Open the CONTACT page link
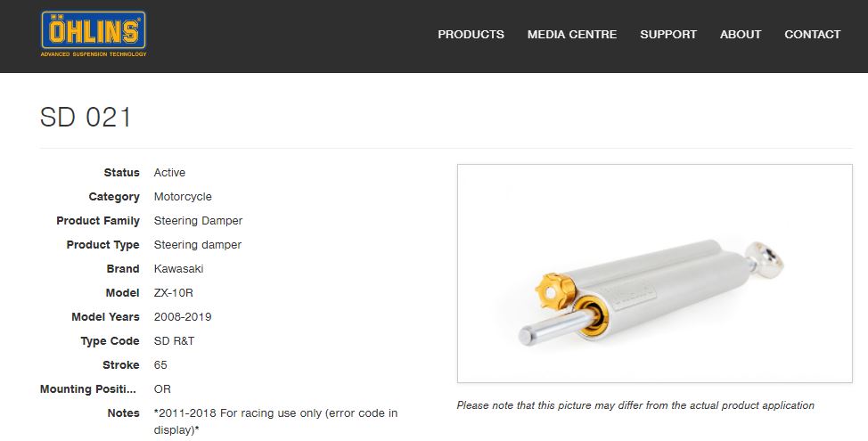 (812, 35)
